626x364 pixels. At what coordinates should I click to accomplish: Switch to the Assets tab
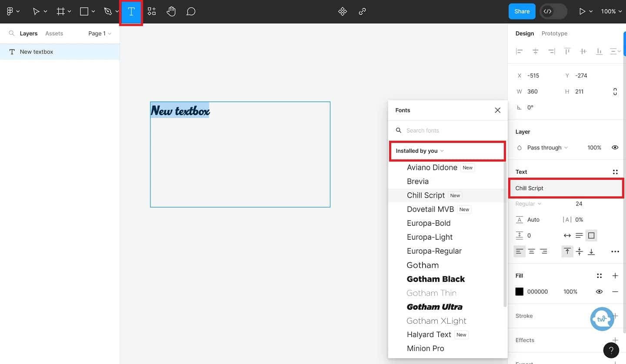[x=54, y=33]
